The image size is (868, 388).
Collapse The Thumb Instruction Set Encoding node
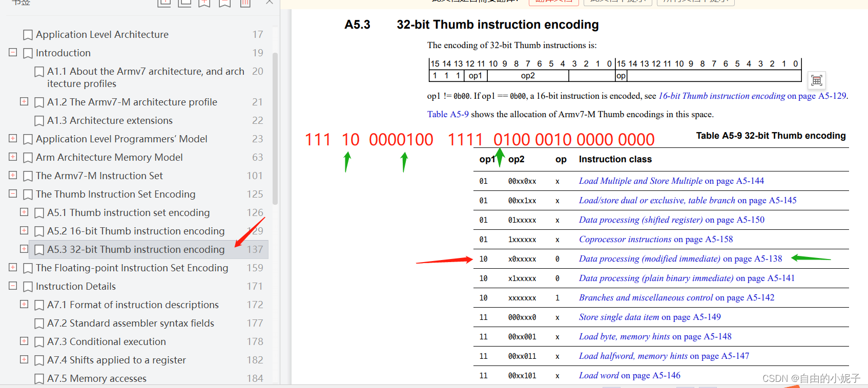(x=13, y=193)
